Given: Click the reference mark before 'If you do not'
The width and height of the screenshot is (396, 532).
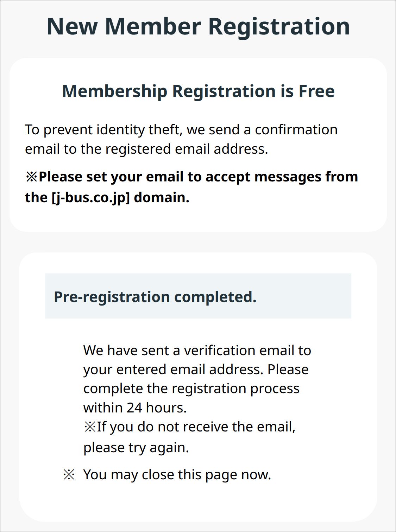Looking at the screenshot, I should [x=90, y=427].
